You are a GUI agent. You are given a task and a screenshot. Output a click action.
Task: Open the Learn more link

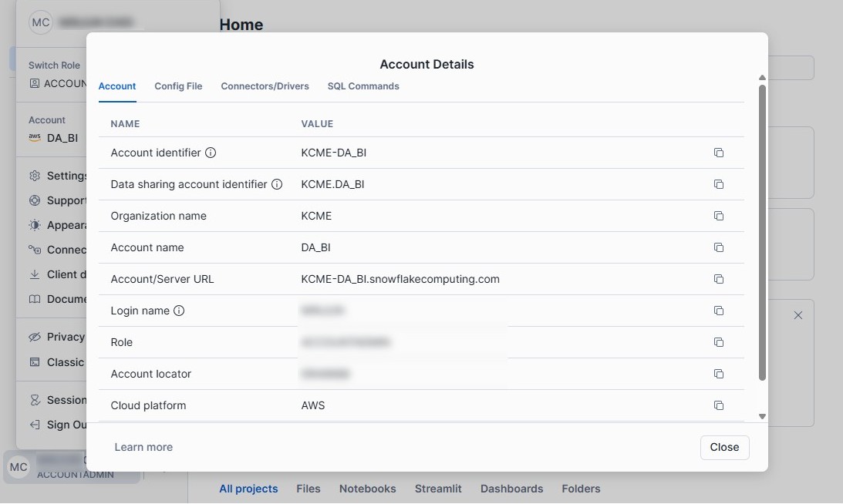click(x=143, y=447)
